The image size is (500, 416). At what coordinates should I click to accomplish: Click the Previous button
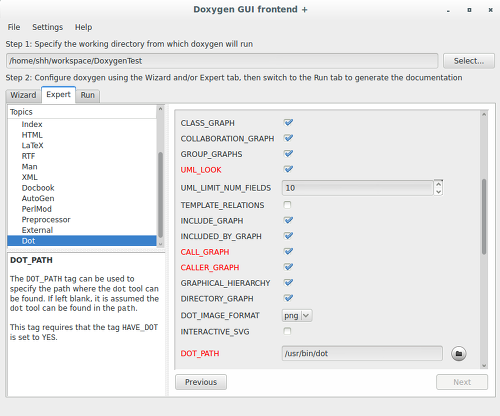[201, 382]
